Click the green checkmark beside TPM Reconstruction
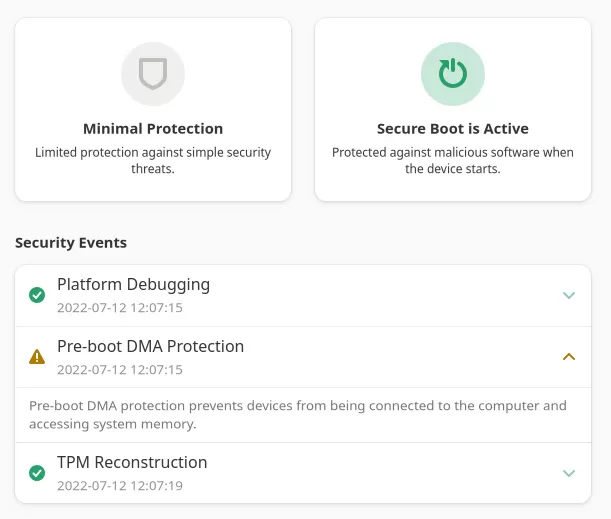This screenshot has height=519, width=611. pyautogui.click(x=37, y=472)
